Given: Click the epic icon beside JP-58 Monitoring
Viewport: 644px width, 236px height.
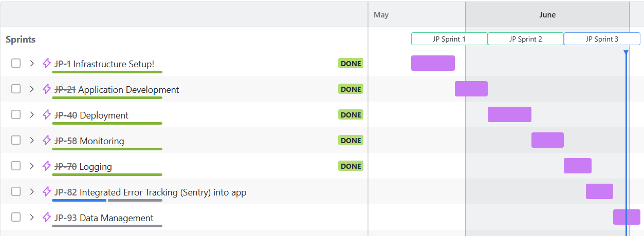Looking at the screenshot, I should [x=47, y=140].
